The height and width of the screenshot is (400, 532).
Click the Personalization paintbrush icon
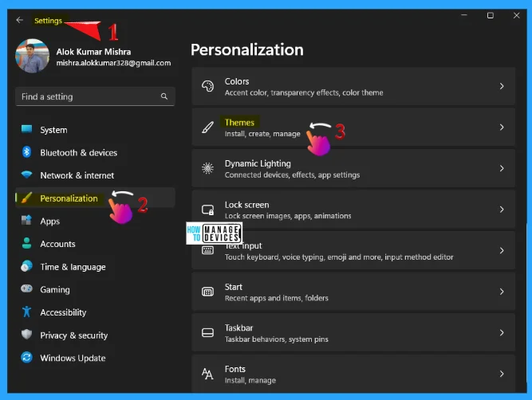pos(26,198)
